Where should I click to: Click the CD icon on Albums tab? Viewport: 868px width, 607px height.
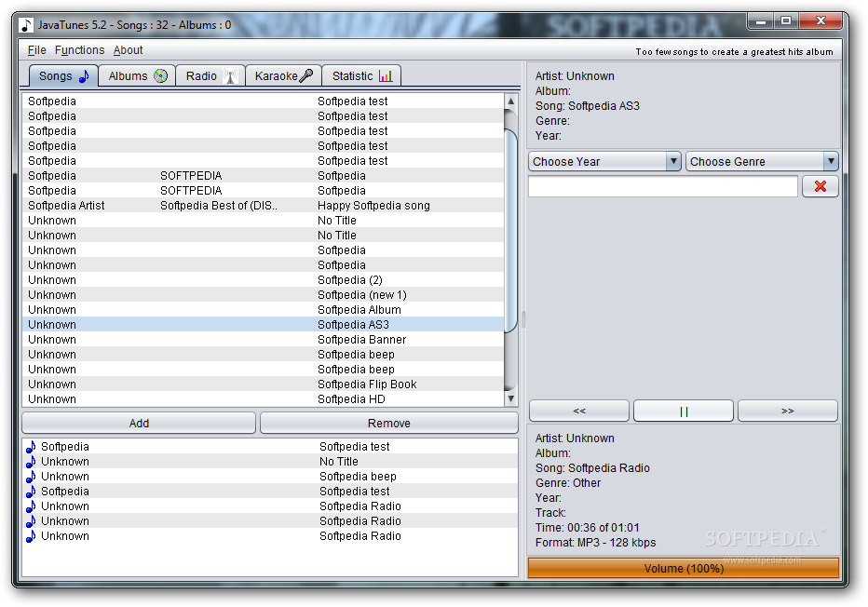[x=160, y=75]
